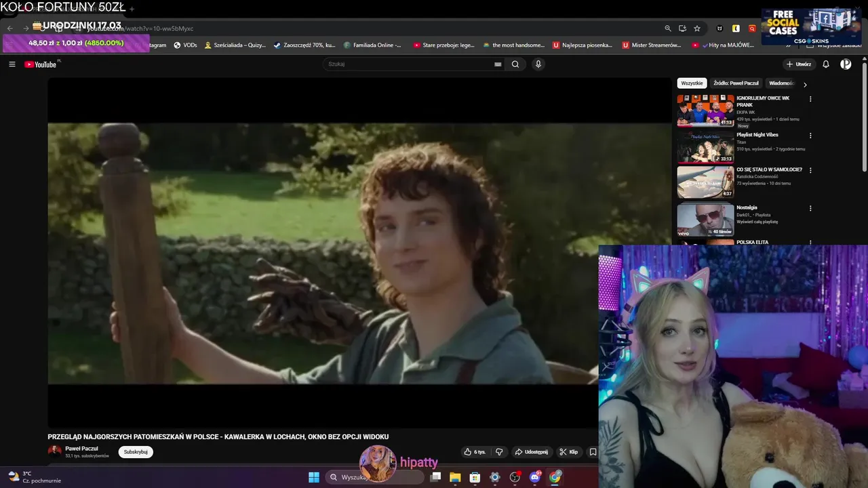Open the Windows Start menu
This screenshot has height=488, width=868.
click(314, 477)
